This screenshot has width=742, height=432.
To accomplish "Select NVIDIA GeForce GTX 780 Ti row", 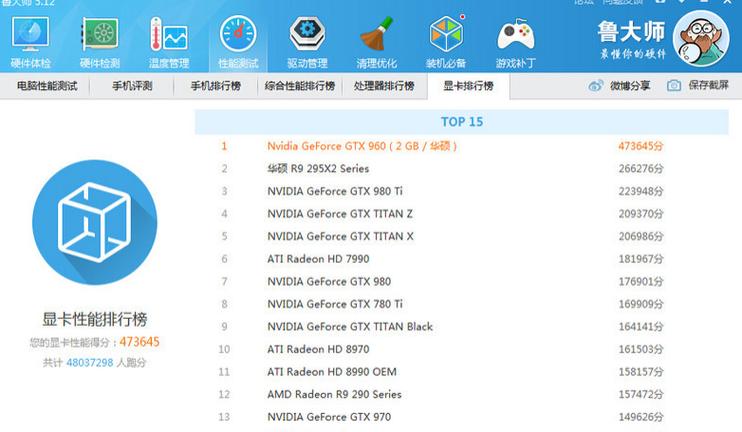I will pos(461,304).
